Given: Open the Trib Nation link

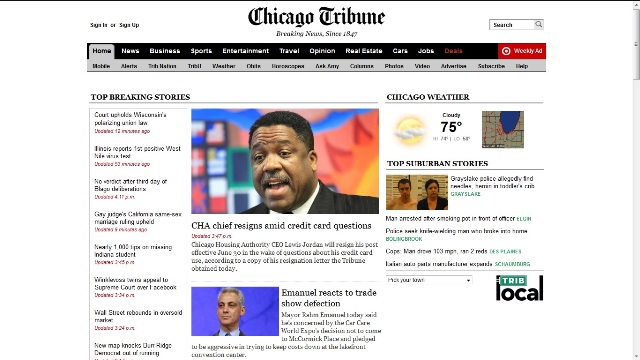Looking at the screenshot, I should [x=162, y=66].
